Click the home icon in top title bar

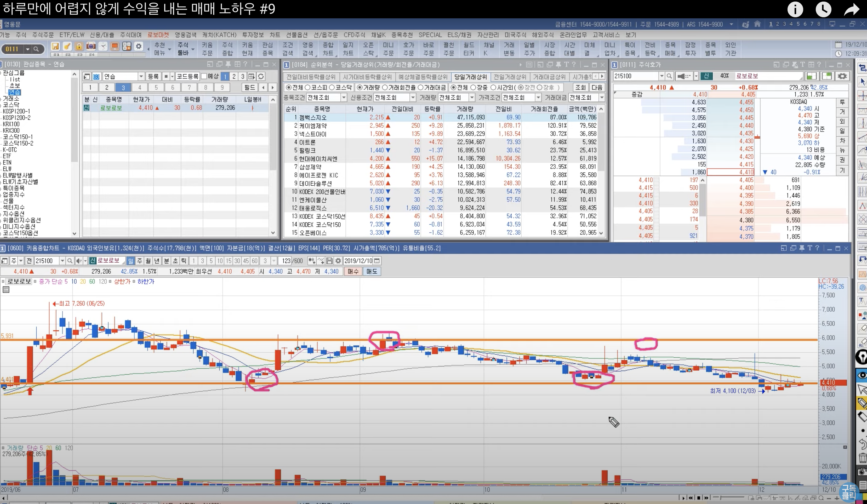[757, 24]
